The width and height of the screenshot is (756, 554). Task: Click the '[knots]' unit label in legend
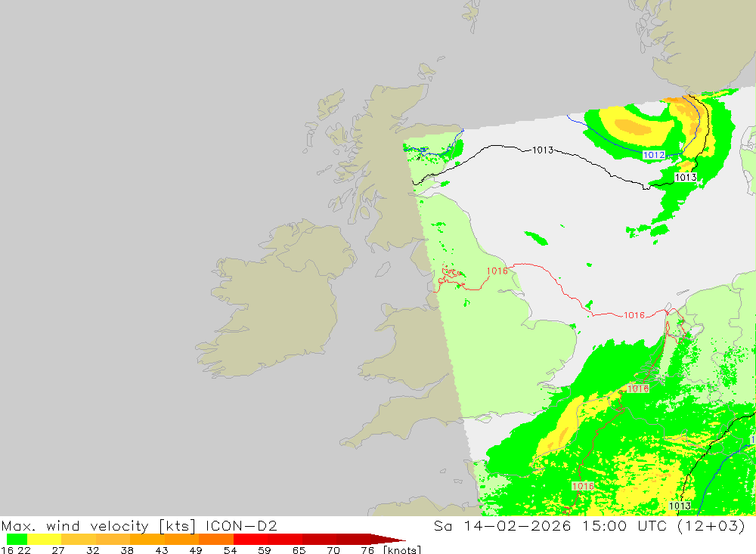point(402,549)
